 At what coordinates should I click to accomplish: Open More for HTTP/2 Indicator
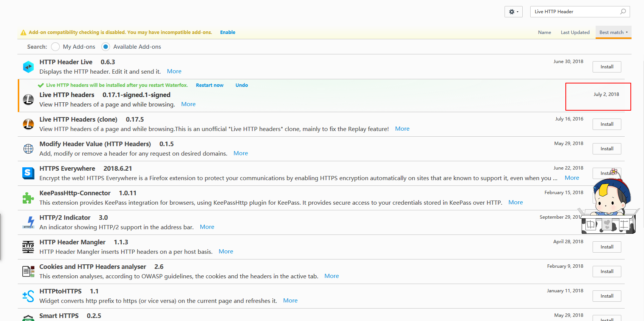point(207,227)
